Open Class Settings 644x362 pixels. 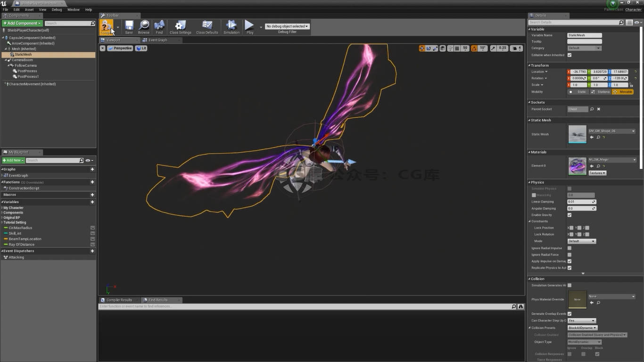click(181, 26)
